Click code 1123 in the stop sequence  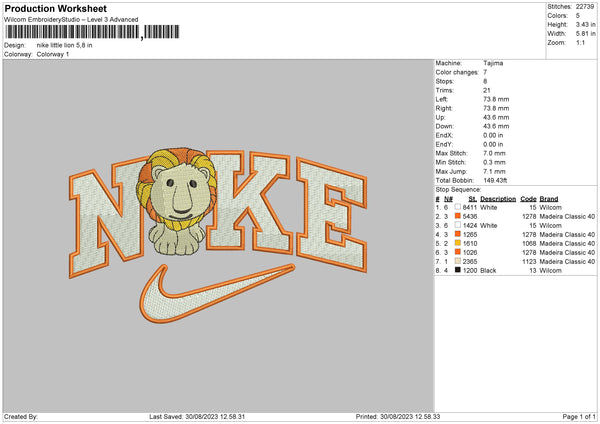(529, 261)
